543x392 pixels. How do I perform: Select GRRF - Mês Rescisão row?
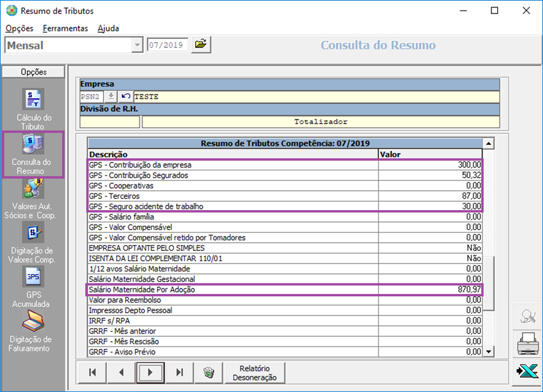click(285, 342)
